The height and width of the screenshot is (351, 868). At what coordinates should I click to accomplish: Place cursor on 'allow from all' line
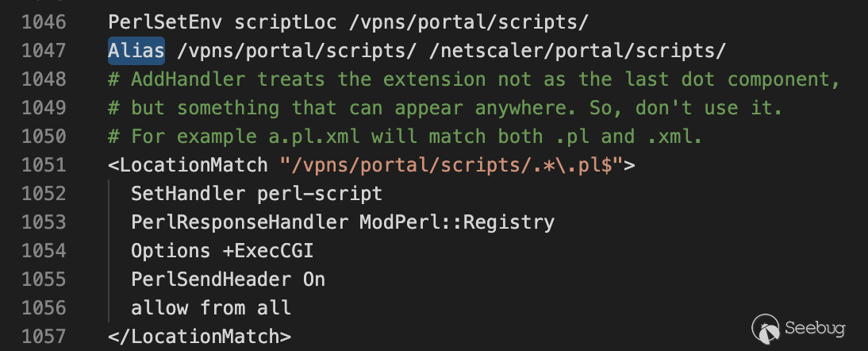(211, 307)
